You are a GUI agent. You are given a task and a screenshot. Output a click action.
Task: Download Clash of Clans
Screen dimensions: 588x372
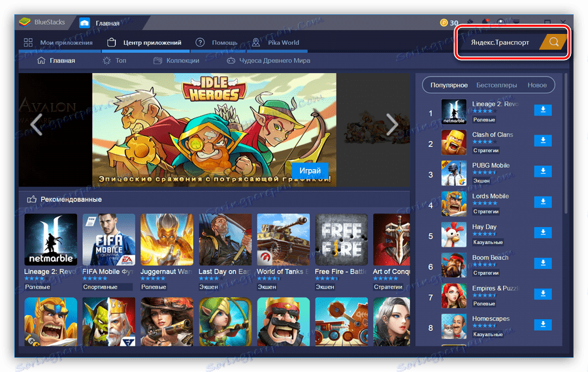click(543, 140)
